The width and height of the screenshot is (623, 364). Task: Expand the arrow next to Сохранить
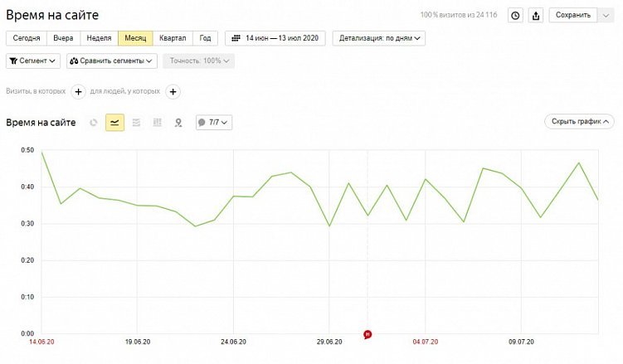pos(606,15)
